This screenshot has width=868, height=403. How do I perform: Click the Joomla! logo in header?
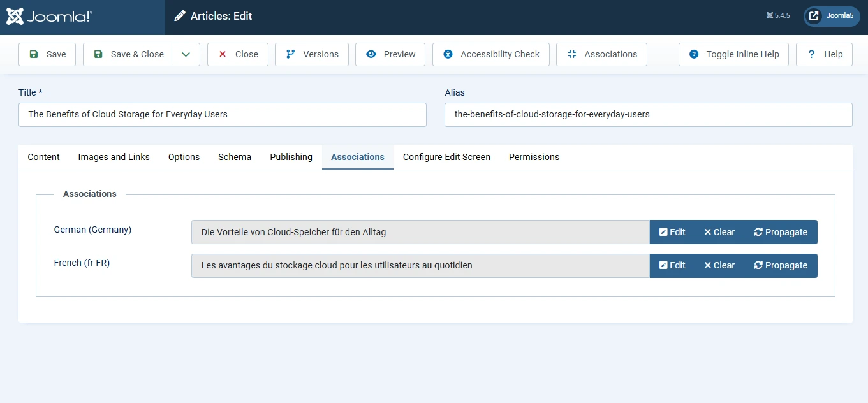coord(50,17)
